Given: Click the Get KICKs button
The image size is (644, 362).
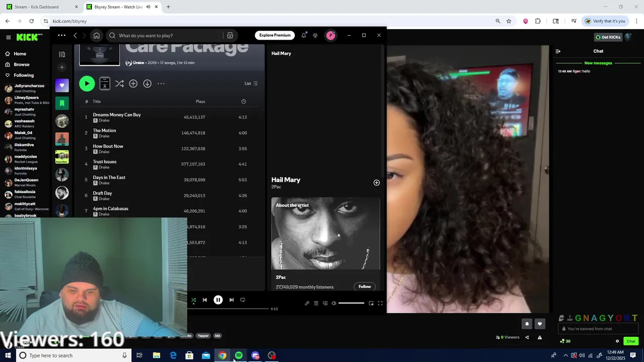Looking at the screenshot, I should click(608, 37).
